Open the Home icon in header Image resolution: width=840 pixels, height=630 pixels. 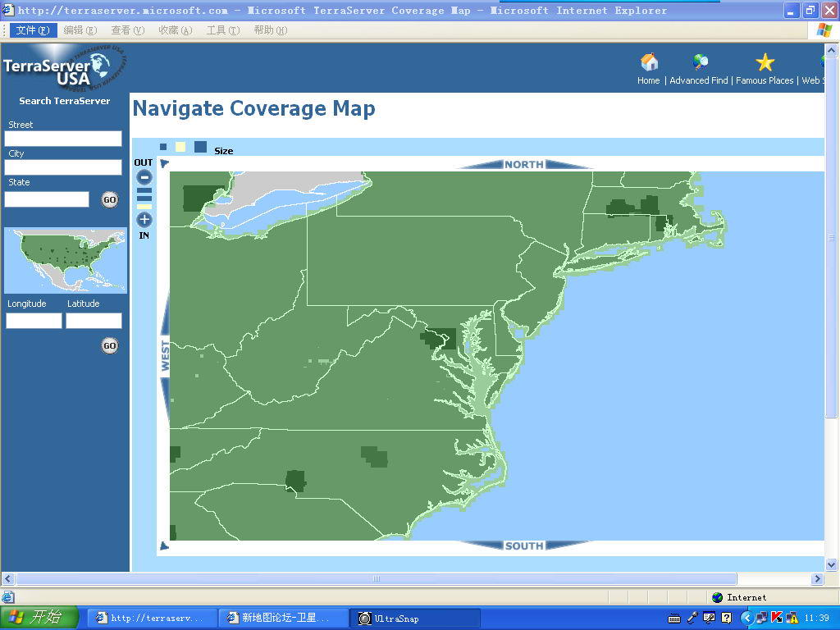tap(649, 63)
